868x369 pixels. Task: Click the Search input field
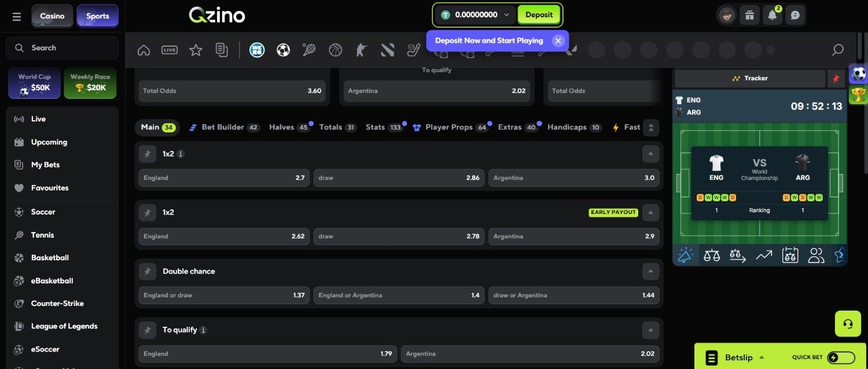pos(62,48)
